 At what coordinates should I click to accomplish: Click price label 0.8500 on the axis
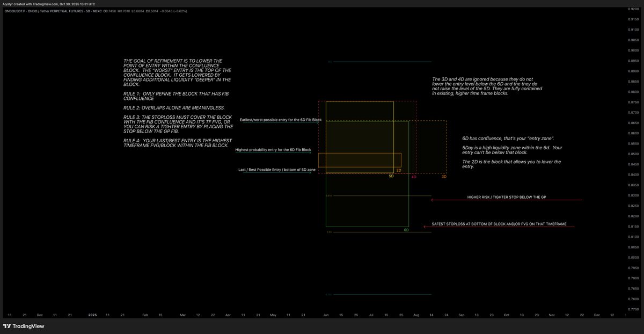point(633,154)
